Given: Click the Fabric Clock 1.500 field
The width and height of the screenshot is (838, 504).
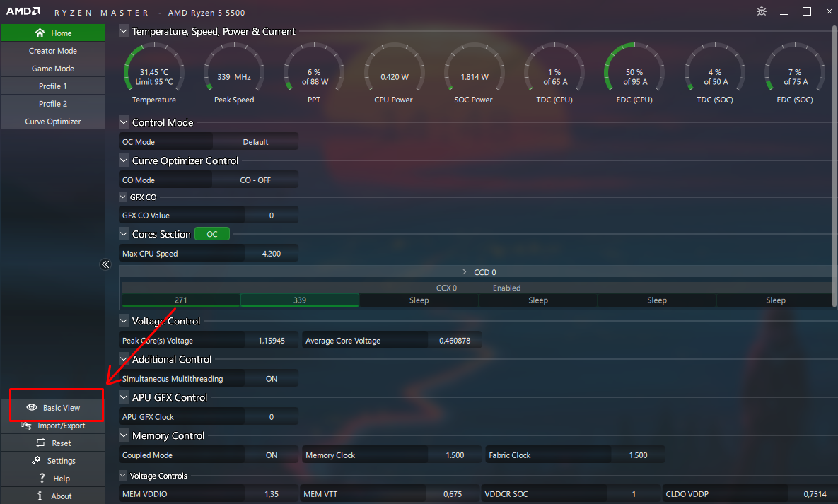Looking at the screenshot, I should [638, 455].
